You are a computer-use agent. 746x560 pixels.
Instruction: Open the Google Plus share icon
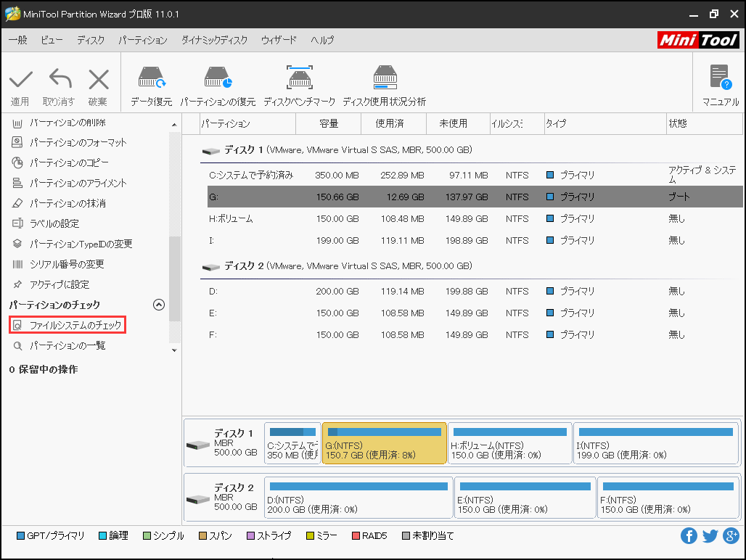(x=731, y=536)
